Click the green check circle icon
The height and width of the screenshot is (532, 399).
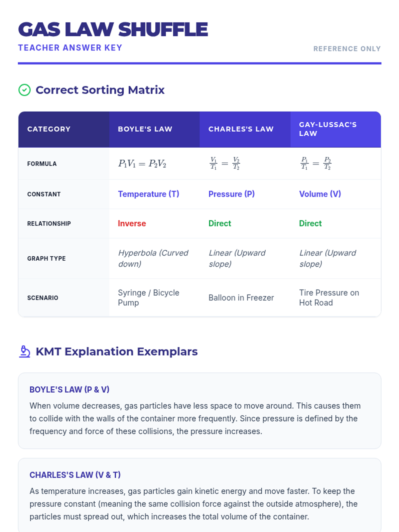click(x=24, y=90)
